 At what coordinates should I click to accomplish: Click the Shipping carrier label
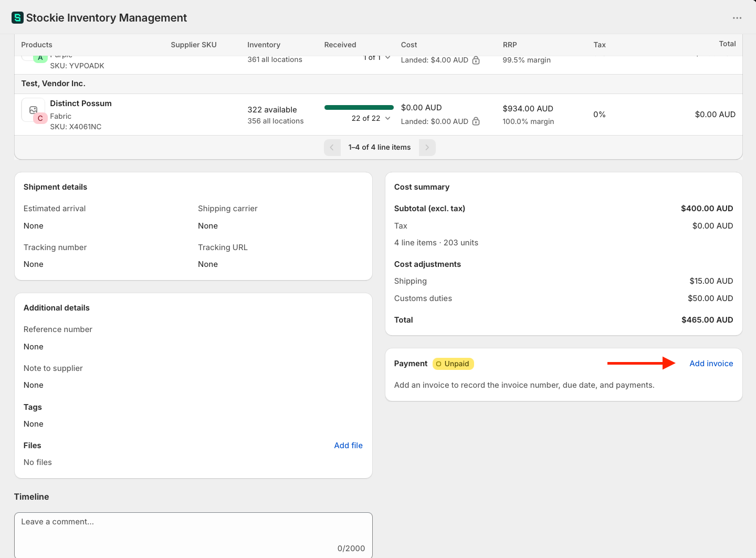tap(228, 209)
